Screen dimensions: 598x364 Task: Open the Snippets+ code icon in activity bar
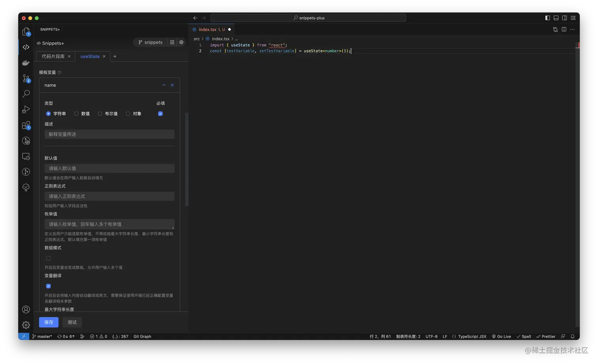(26, 47)
